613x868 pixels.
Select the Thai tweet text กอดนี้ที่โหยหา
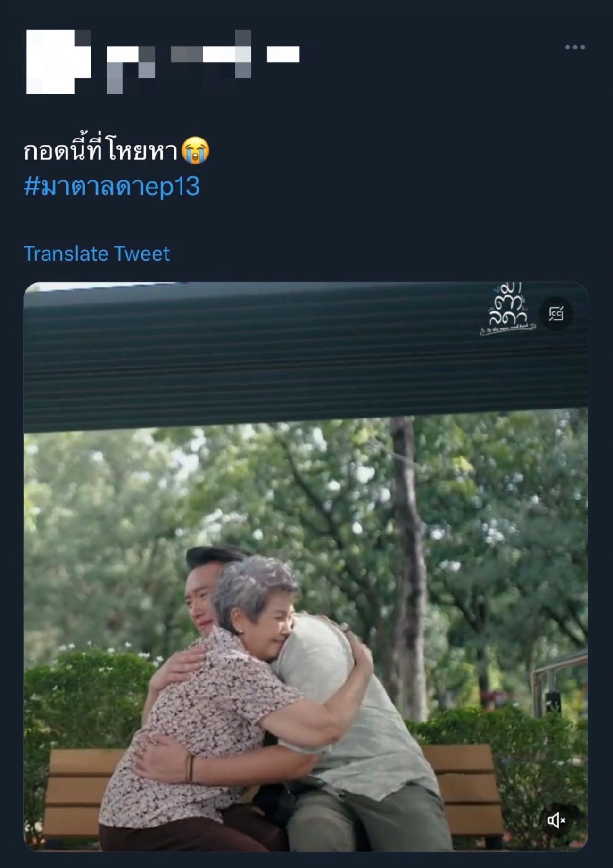pyautogui.click(x=101, y=151)
